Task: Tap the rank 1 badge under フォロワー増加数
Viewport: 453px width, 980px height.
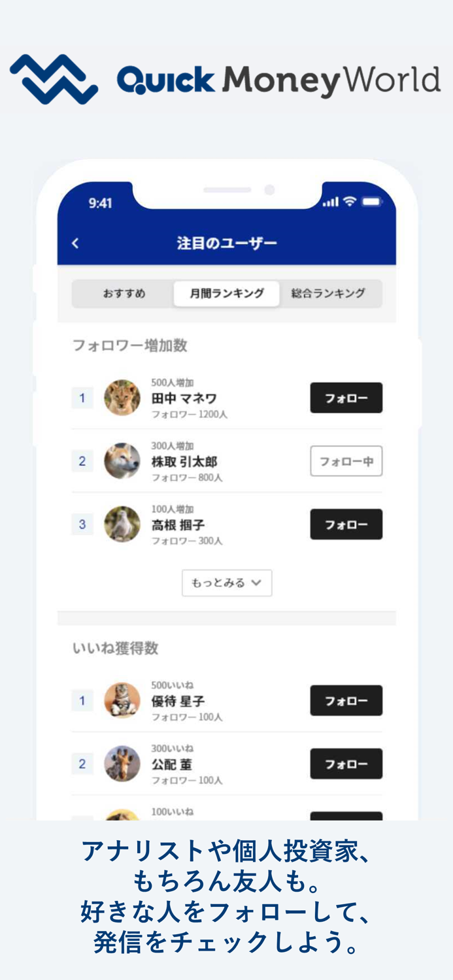Action: click(x=82, y=398)
